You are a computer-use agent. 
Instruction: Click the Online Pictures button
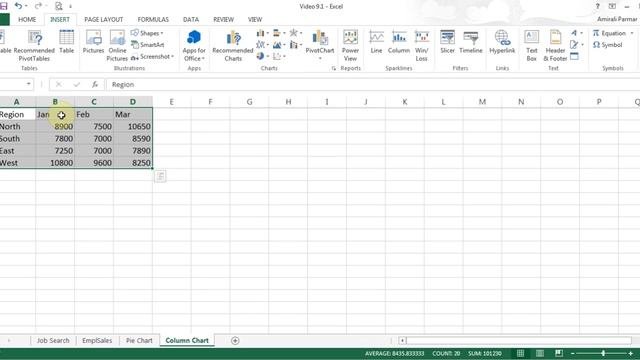(x=117, y=46)
